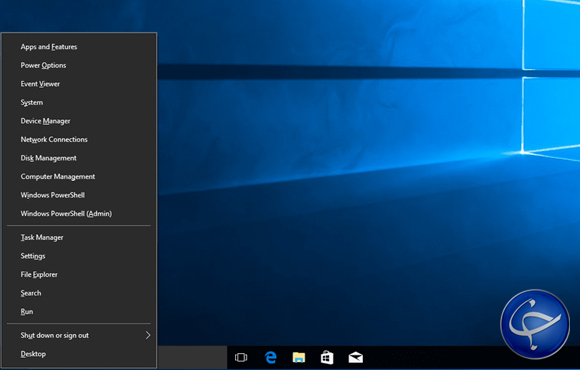This screenshot has height=370, width=580.
Task: Launch File Explorer from the menu
Action: point(79,275)
